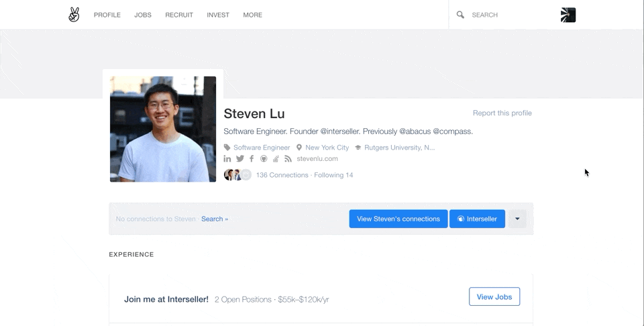This screenshot has width=644, height=326.
Task: Open the user avatar menu in header
Action: pyautogui.click(x=568, y=15)
